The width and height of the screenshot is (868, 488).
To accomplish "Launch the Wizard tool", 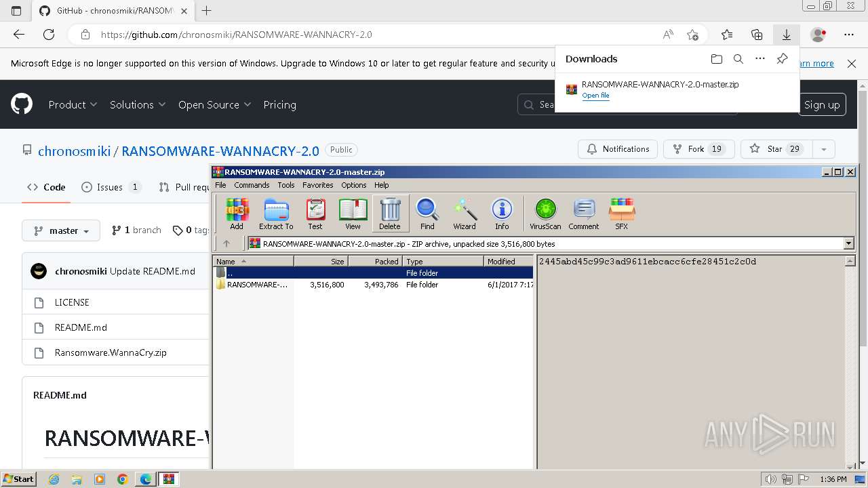I will [465, 213].
